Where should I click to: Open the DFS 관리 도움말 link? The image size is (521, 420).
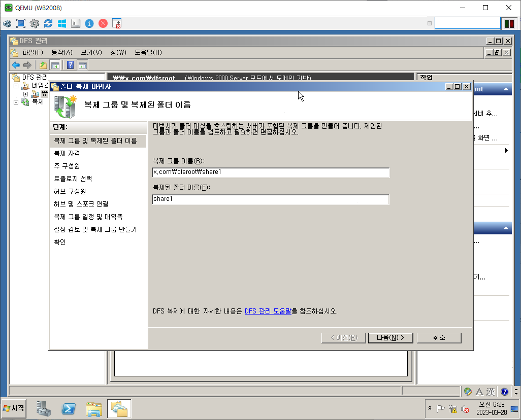(268, 311)
